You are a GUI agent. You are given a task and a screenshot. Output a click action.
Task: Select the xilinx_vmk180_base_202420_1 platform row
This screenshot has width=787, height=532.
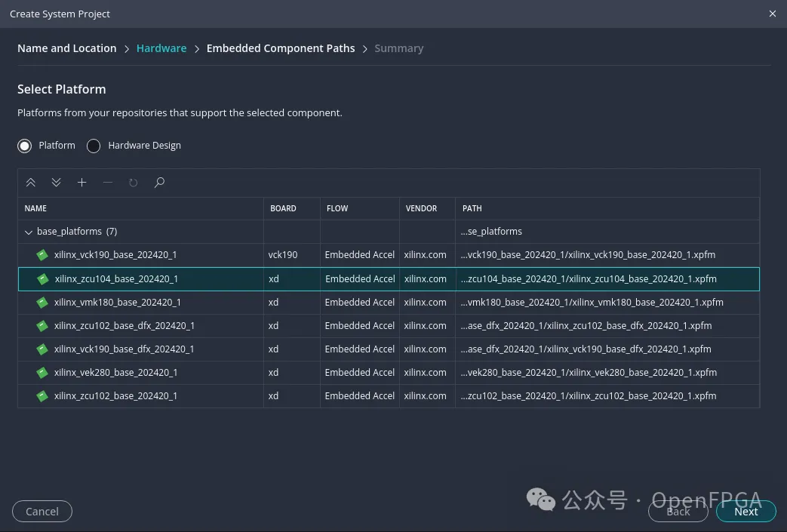pos(389,302)
